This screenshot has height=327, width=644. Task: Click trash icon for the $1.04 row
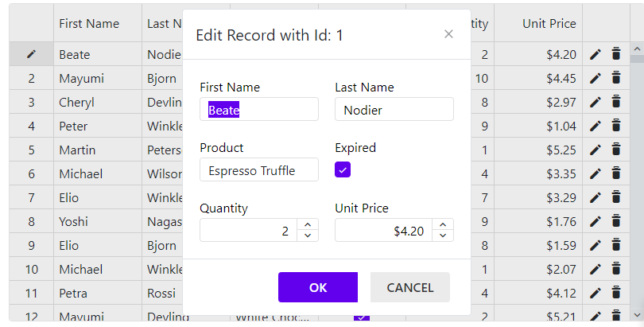pos(616,126)
